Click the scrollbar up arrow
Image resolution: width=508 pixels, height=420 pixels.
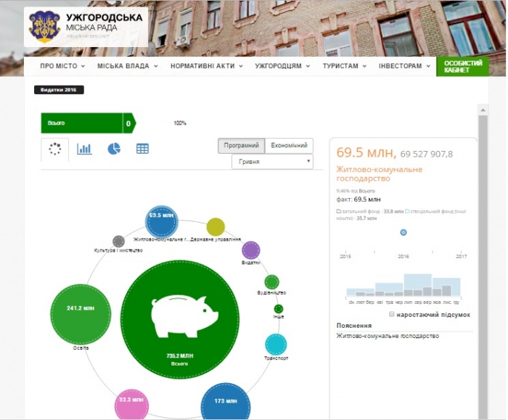tap(483, 110)
